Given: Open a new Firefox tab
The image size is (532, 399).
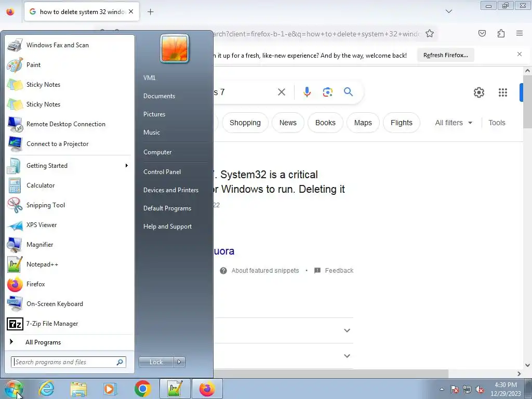Looking at the screenshot, I should (150, 12).
